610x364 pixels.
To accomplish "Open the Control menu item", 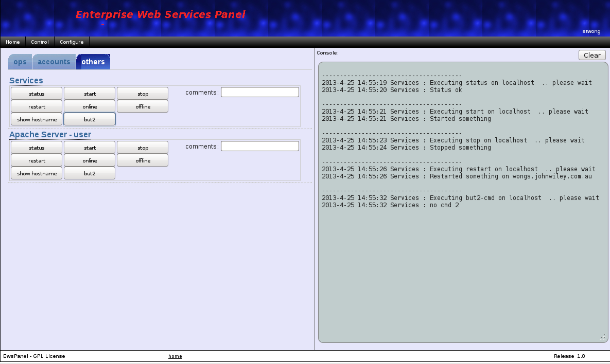I will coord(40,42).
